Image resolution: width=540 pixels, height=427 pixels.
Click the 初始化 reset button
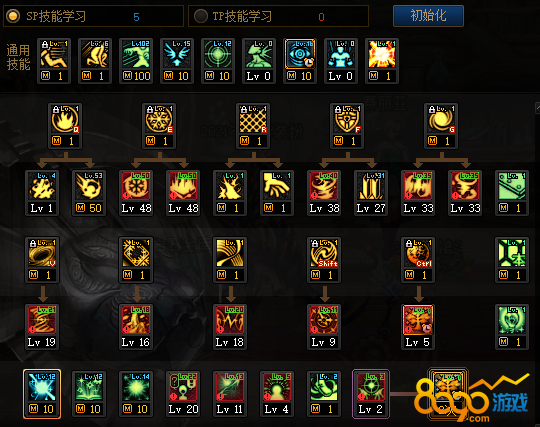tap(428, 16)
